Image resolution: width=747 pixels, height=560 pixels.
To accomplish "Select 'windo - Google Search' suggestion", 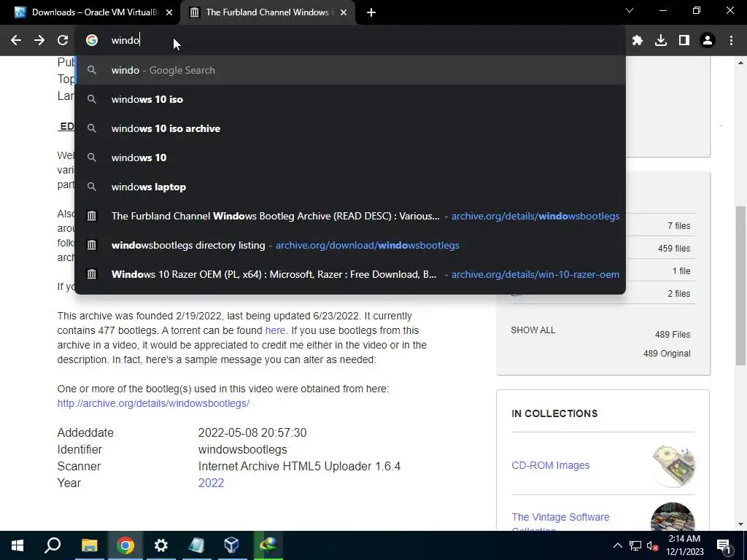I will (350, 70).
